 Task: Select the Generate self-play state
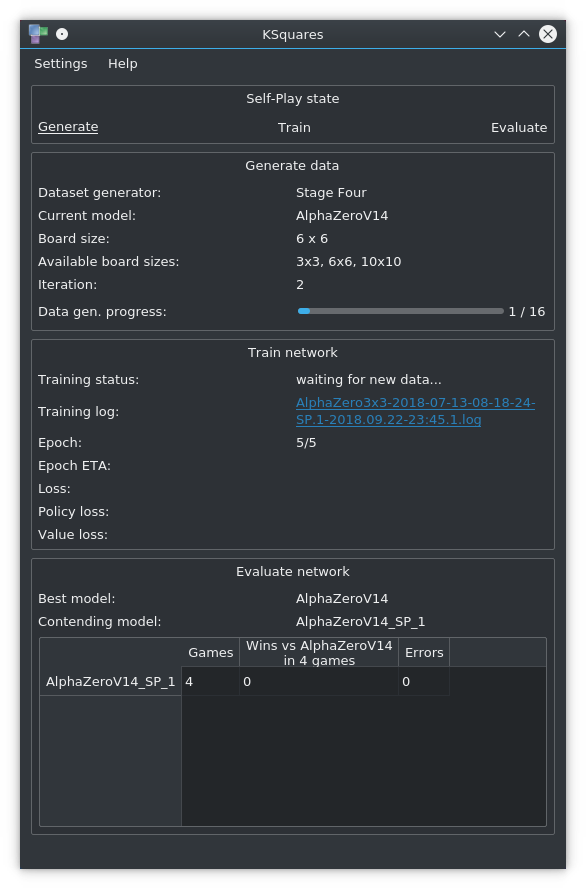pyautogui.click(x=68, y=127)
